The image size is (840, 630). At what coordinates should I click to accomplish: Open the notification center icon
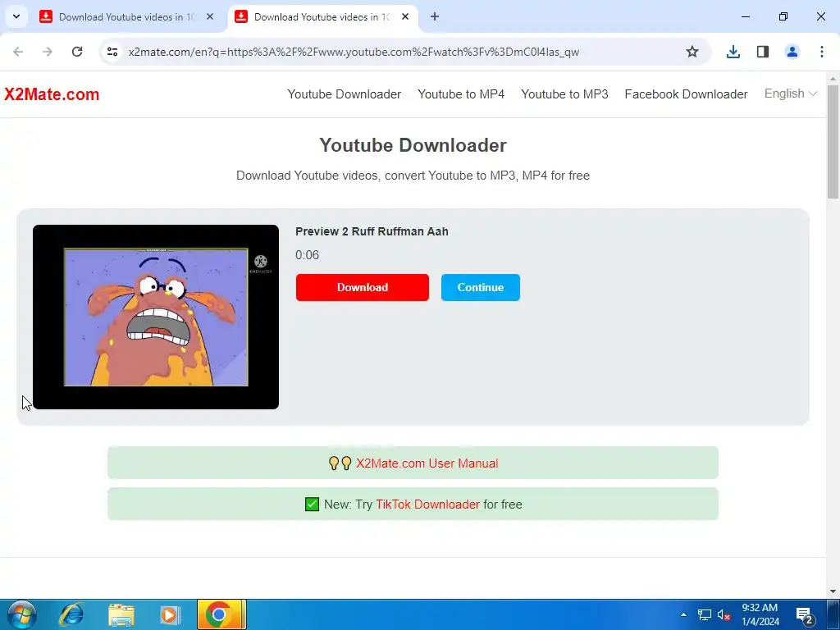click(806, 615)
